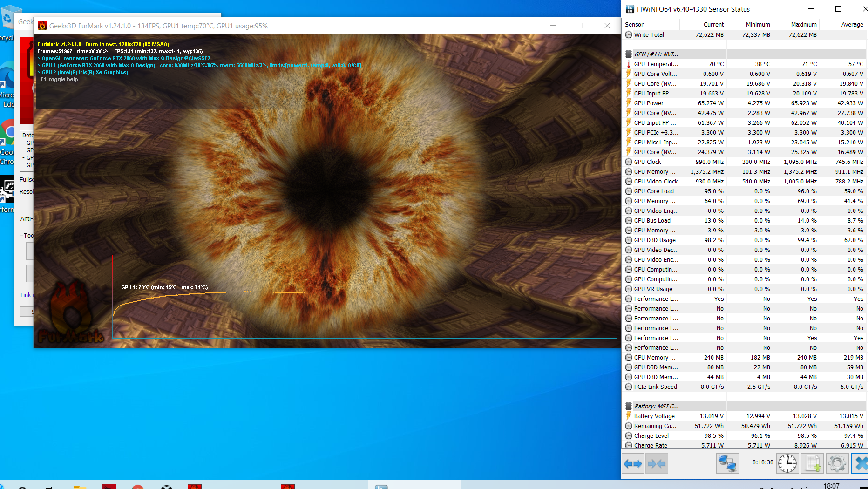Viewport: 868px width, 489px height.
Task: Select the GPU PCIe +3.3... sensor row
Action: click(x=744, y=133)
